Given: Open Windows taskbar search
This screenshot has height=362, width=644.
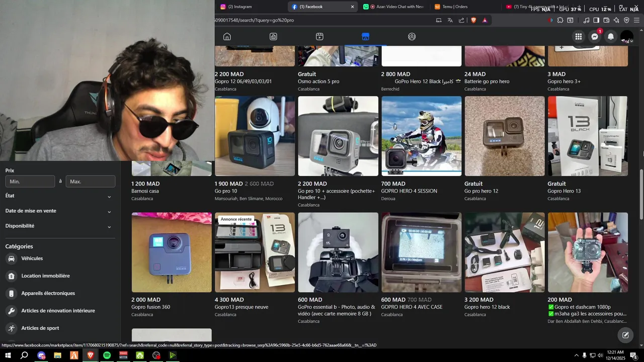Looking at the screenshot, I should click(x=24, y=355).
